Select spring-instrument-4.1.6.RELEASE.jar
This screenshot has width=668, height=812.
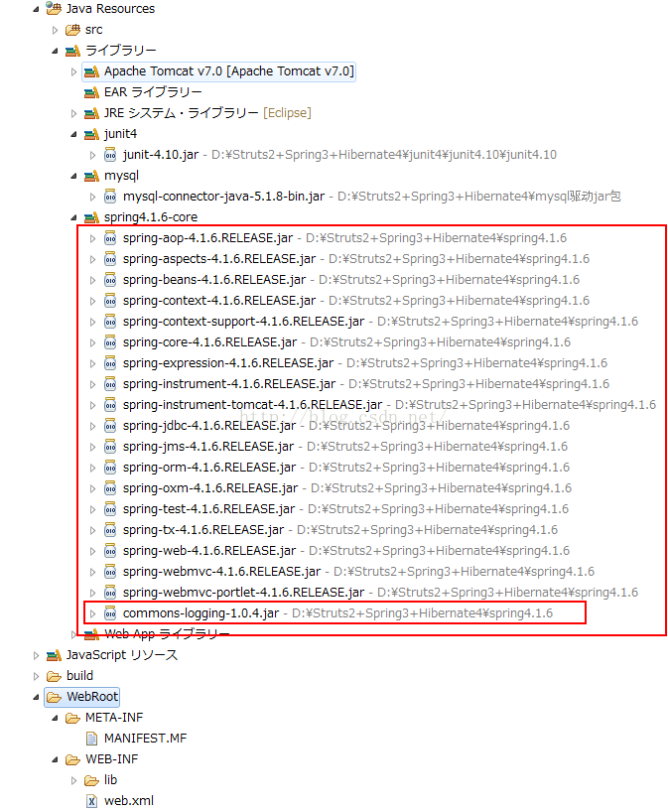click(x=229, y=384)
